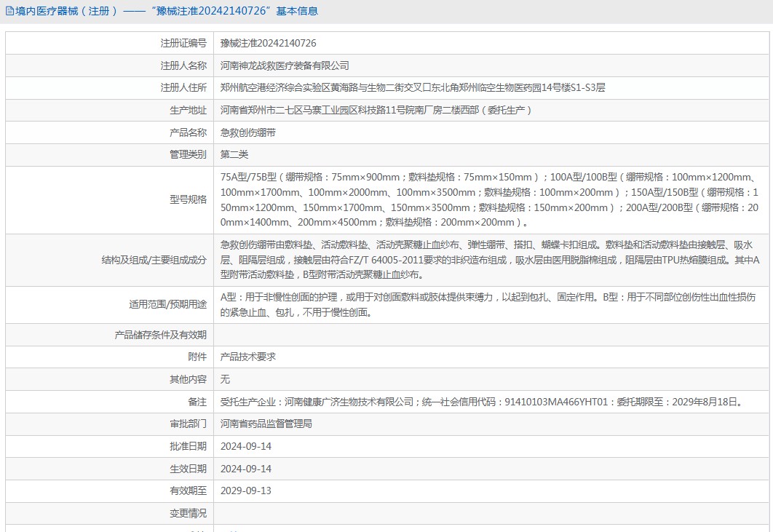The width and height of the screenshot is (773, 532).
Task: Click the 批准日期 value 2024-09-14
Action: coord(245,446)
